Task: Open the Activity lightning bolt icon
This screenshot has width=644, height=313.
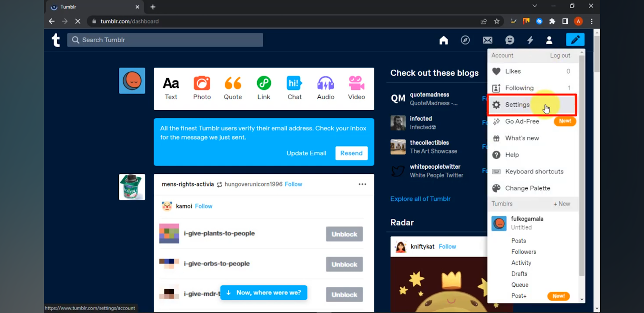Action: [x=530, y=40]
